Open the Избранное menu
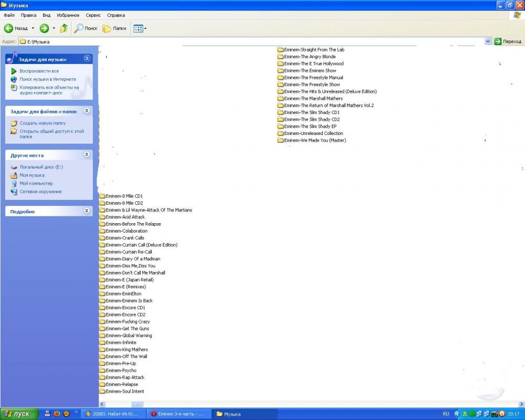525x420 pixels. pyautogui.click(x=68, y=15)
